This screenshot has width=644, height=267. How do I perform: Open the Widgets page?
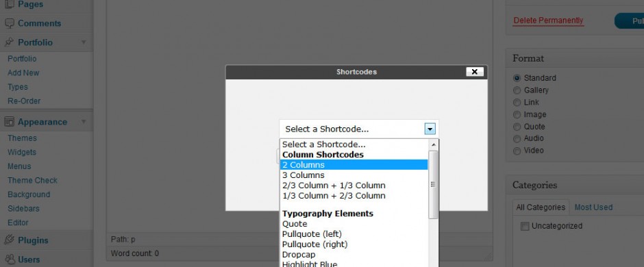(22, 152)
